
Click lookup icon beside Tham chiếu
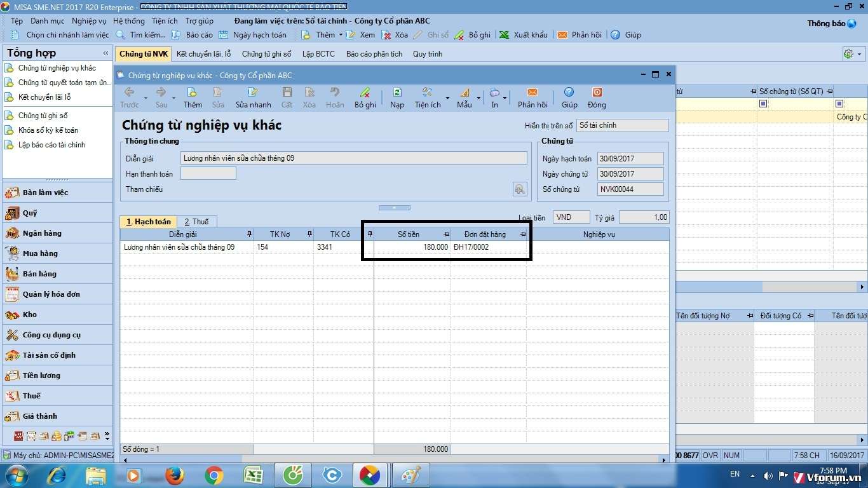(520, 189)
